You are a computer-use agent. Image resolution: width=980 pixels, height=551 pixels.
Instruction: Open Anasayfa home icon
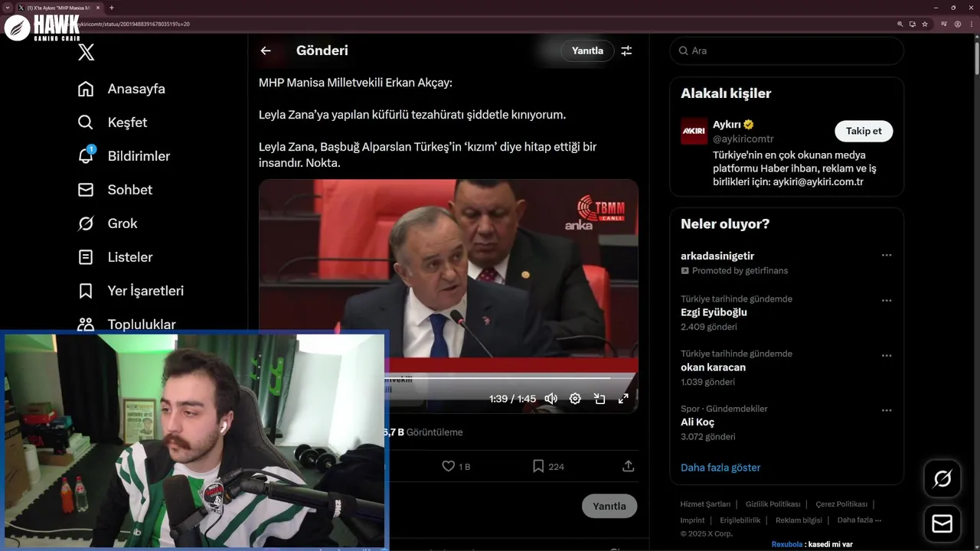(86, 89)
